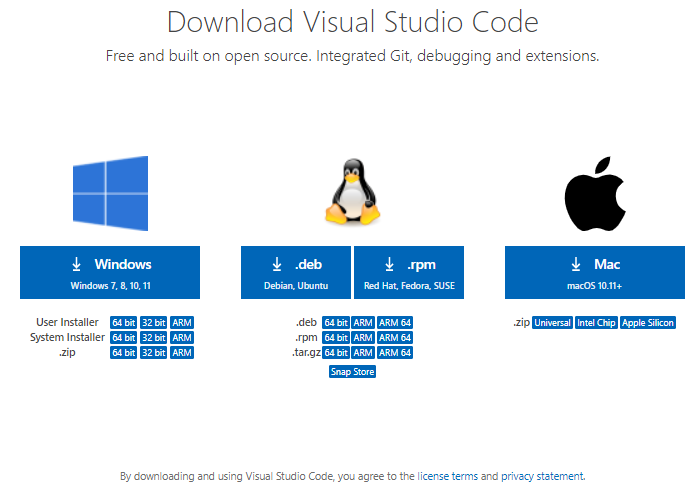The height and width of the screenshot is (500, 700).
Task: Choose System Installer ARM
Action: coord(182,338)
